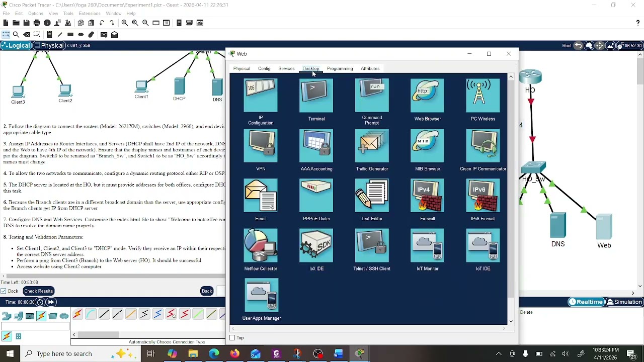
Task: Toggle the Top checkbox in Web window
Action: (232, 338)
